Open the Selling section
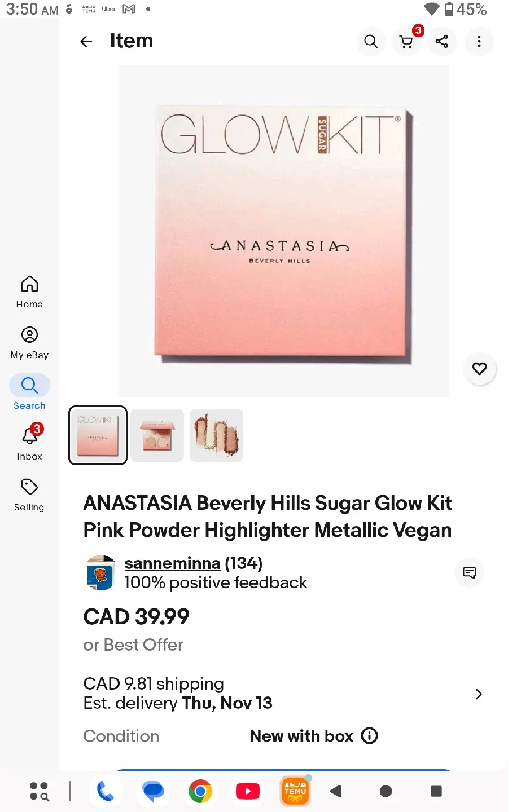Image resolution: width=508 pixels, height=812 pixels. (29, 494)
